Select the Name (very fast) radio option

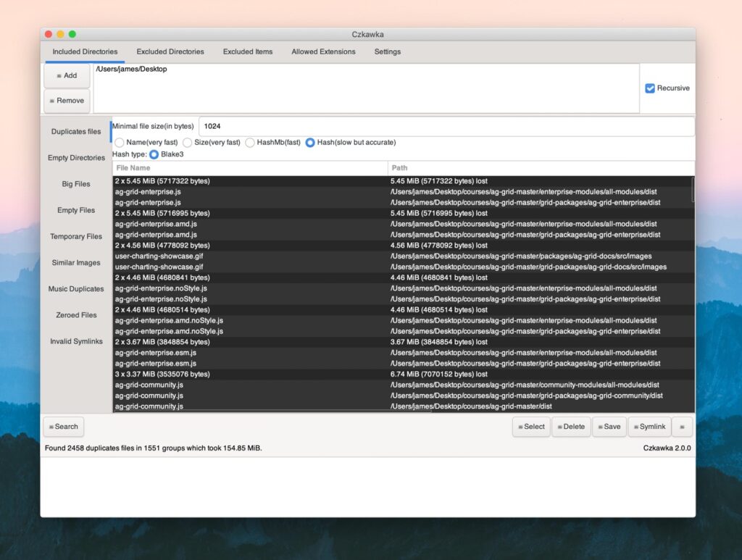coord(120,143)
